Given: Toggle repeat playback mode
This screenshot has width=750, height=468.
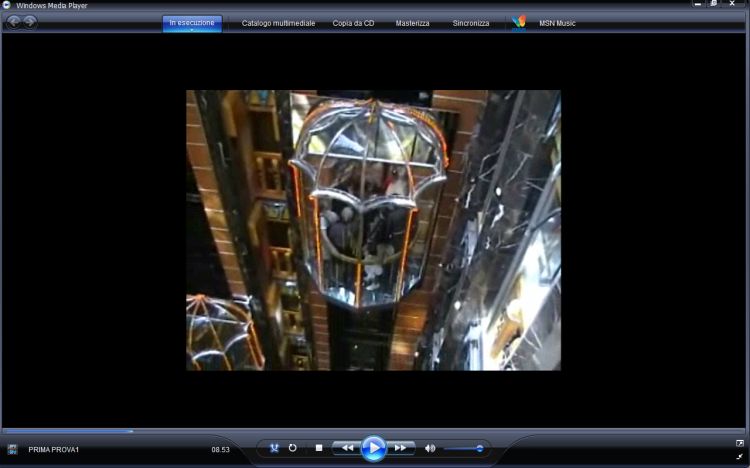Looking at the screenshot, I should click(293, 448).
